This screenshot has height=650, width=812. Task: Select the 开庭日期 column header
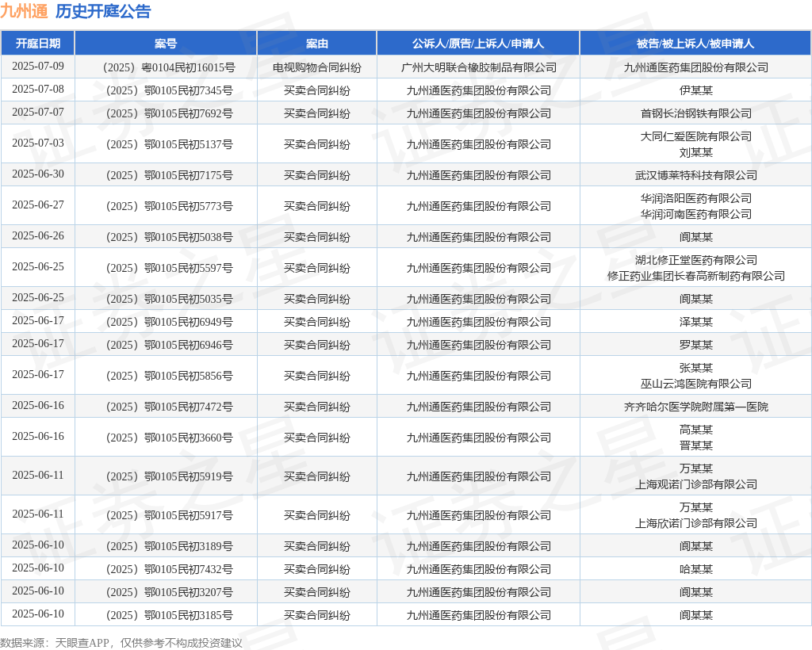38,44
